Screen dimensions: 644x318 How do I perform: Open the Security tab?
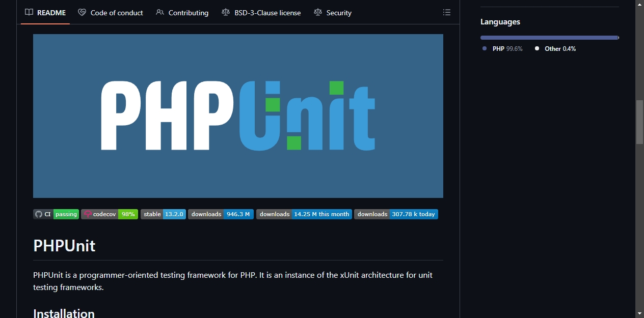(x=333, y=13)
